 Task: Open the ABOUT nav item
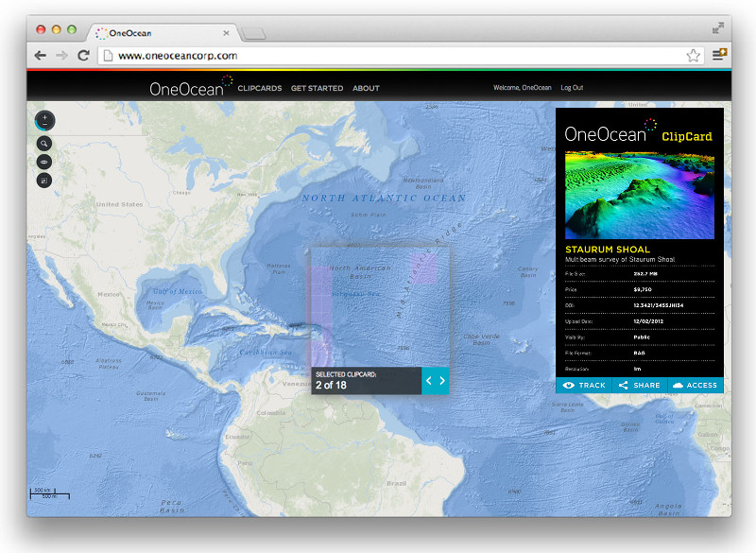(x=366, y=88)
